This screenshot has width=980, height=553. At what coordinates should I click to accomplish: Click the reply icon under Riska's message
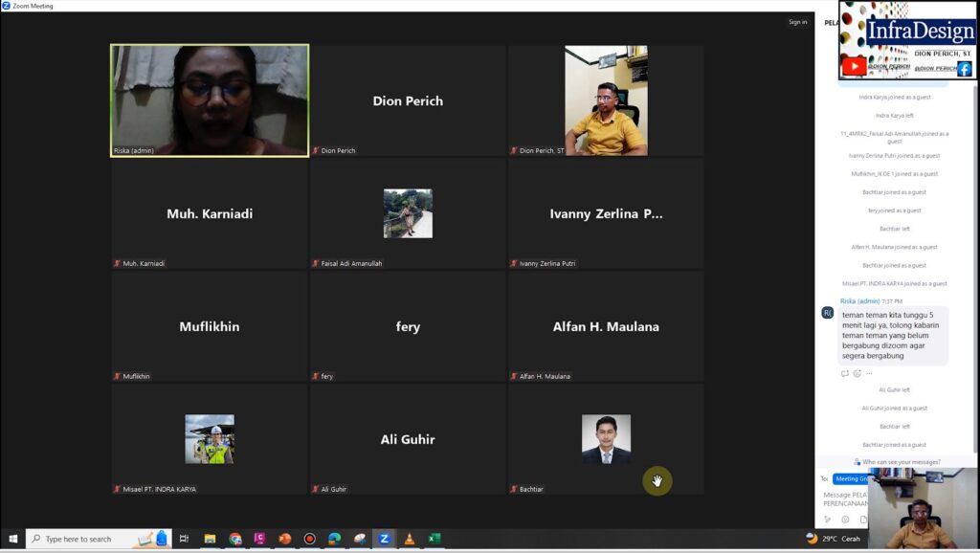845,373
